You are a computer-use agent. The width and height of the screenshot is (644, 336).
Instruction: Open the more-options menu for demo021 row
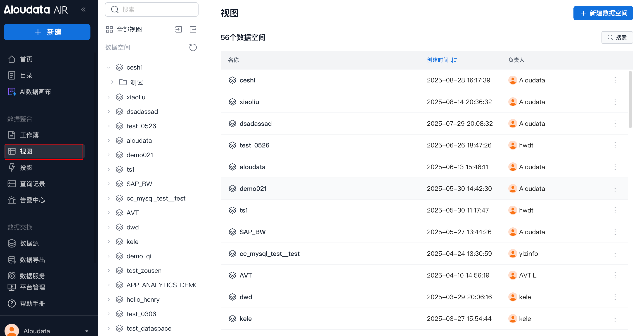tap(615, 189)
